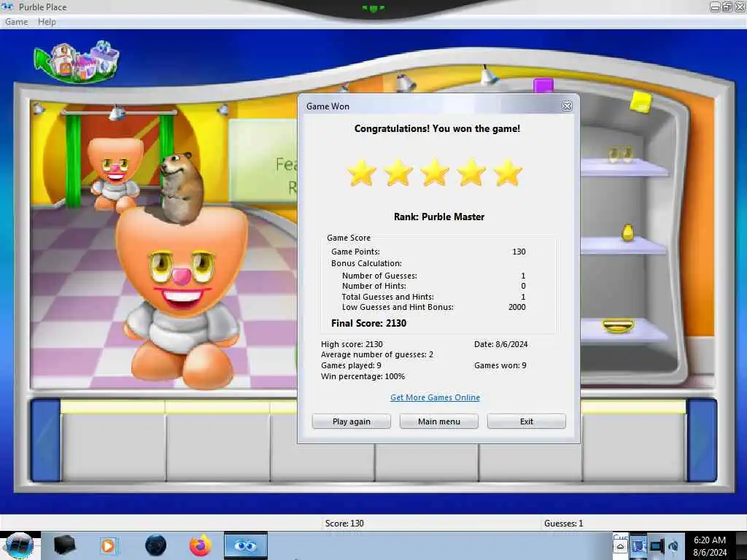
Task: Show hidden tray icons arrow
Action: coord(620,546)
